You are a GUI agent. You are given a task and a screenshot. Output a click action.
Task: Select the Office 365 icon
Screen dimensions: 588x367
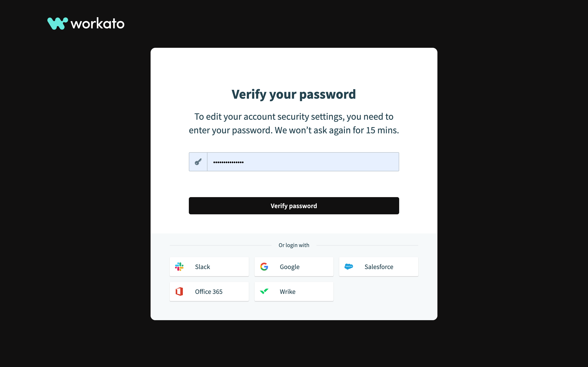[x=180, y=291]
